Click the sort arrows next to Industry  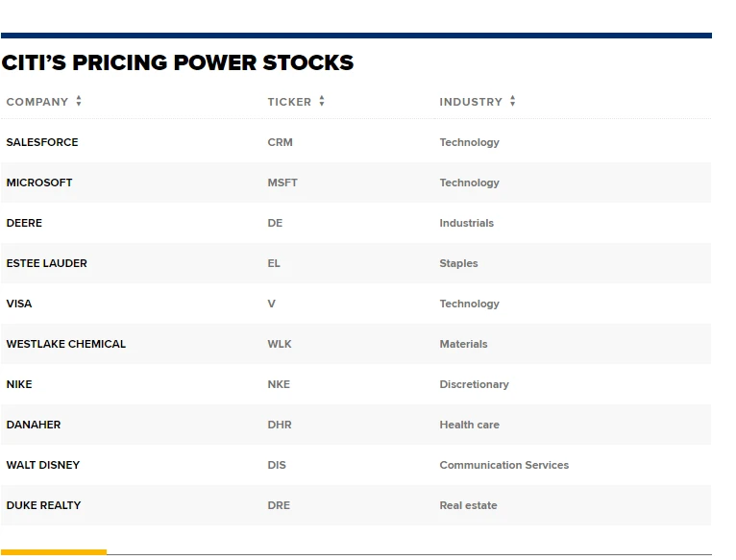click(513, 102)
